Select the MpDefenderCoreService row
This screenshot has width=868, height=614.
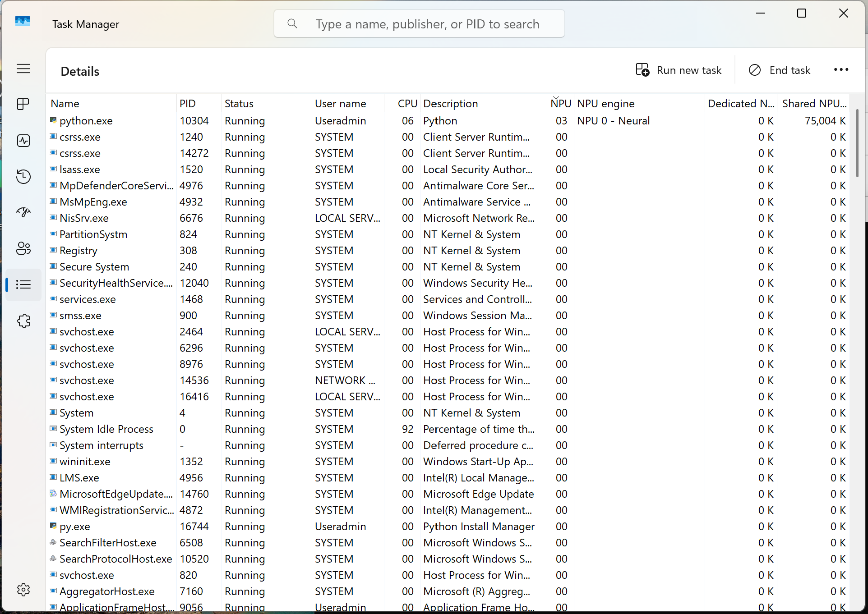pyautogui.click(x=448, y=186)
